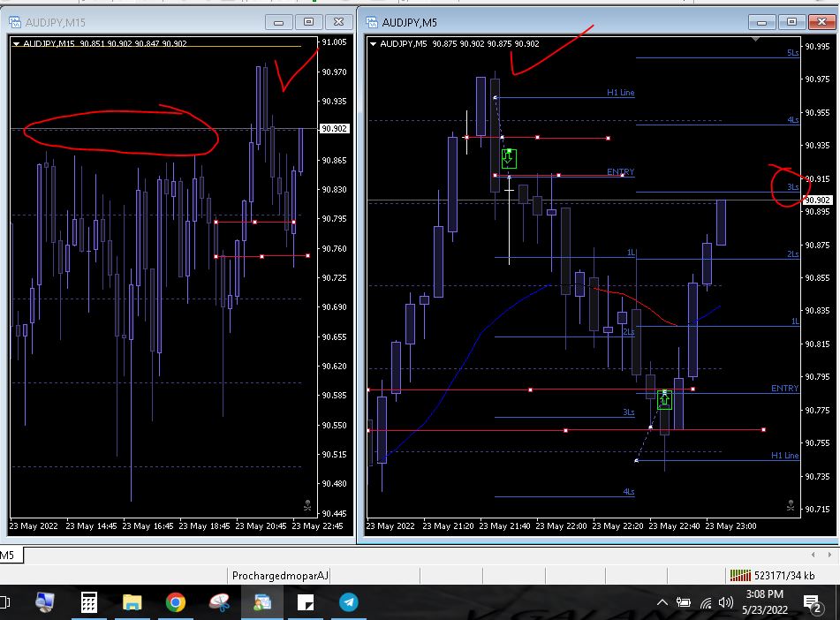
Task: Open Telegram from the taskbar
Action: coord(349,602)
